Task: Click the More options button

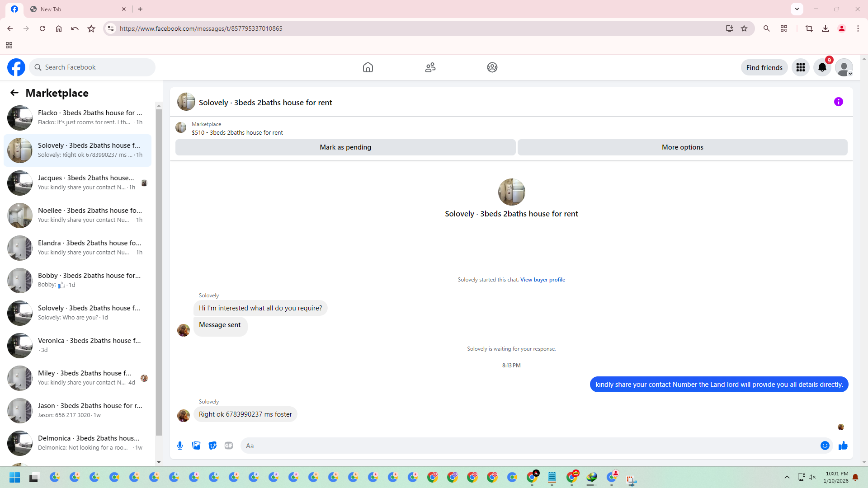Action: tap(682, 147)
